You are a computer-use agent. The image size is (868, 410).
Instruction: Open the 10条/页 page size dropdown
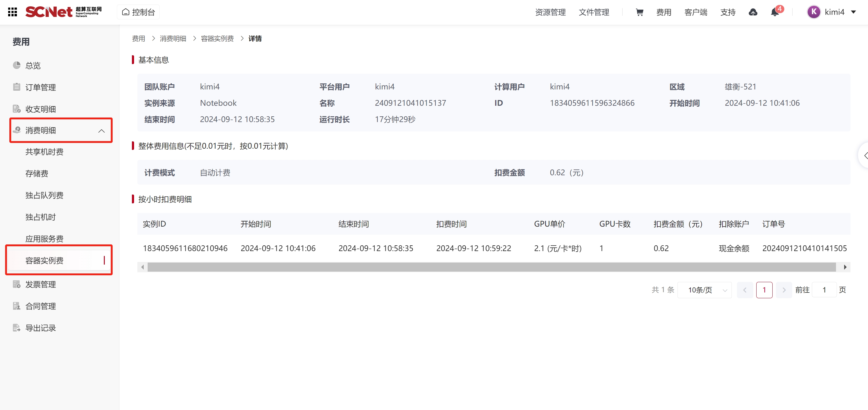tap(704, 290)
